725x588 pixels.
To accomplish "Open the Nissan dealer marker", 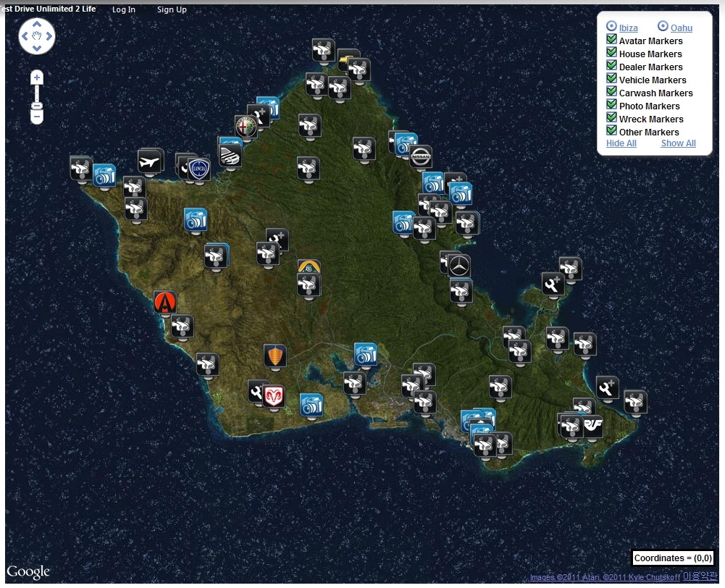I will [420, 156].
